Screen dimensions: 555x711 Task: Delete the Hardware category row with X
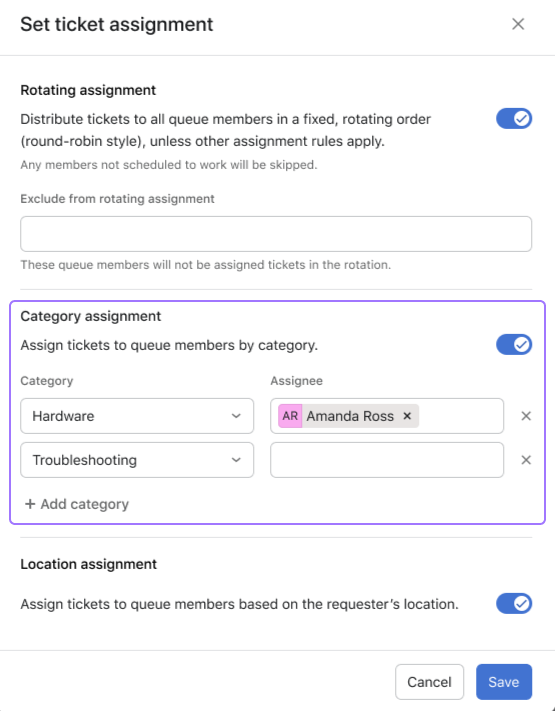click(526, 416)
